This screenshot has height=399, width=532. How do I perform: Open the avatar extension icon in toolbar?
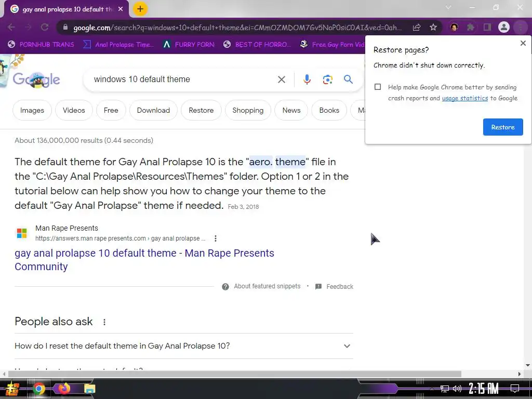454,27
